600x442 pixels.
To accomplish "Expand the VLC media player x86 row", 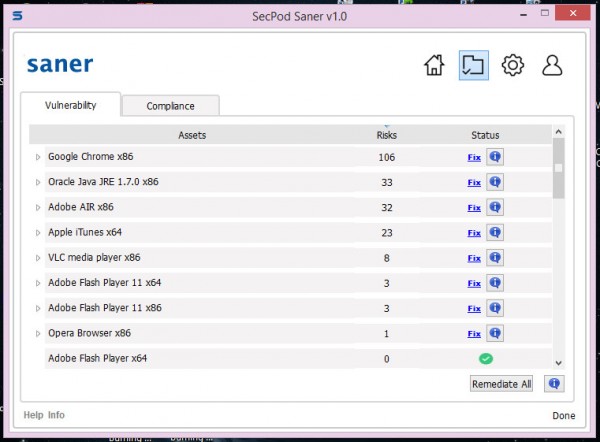I will (38, 258).
